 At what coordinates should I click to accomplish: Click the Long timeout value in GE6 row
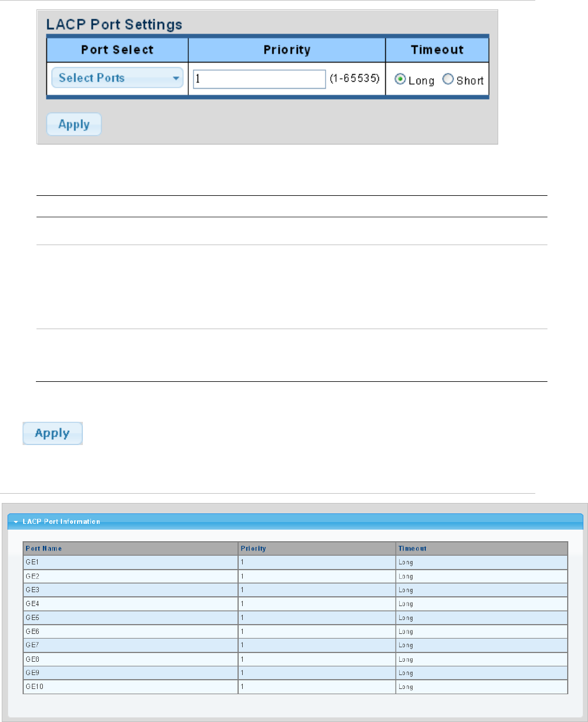pos(406,632)
